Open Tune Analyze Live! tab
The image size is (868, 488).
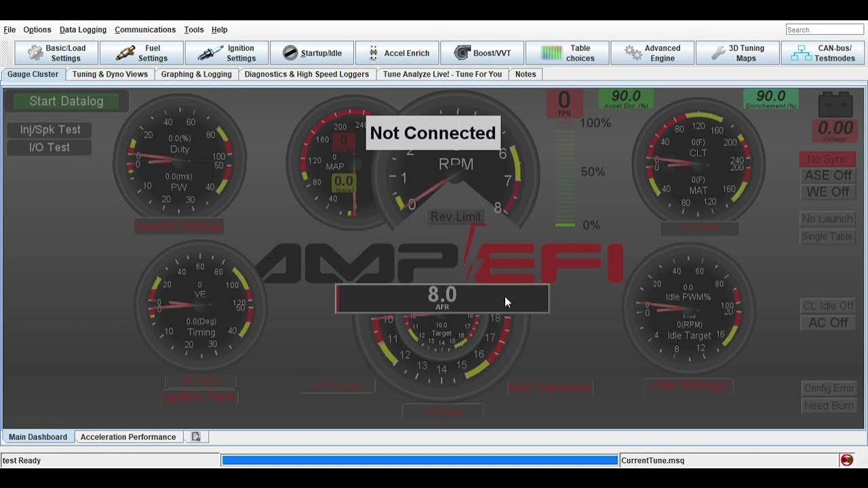point(442,75)
